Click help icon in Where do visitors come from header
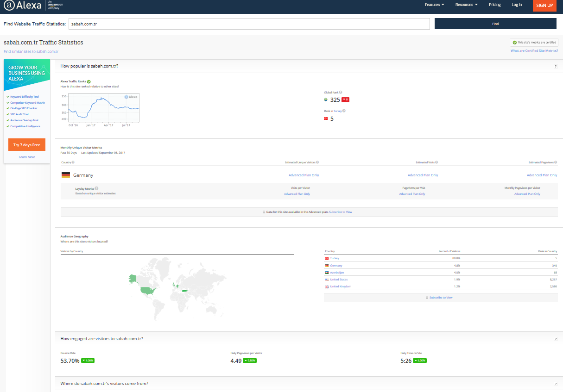Image resolution: width=563 pixels, height=392 pixels. tap(556, 384)
